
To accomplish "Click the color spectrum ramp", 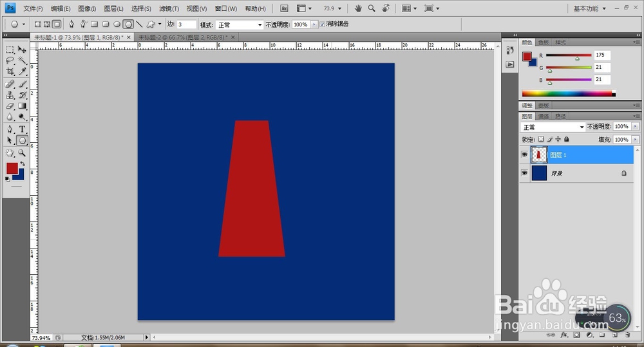I will coord(569,93).
